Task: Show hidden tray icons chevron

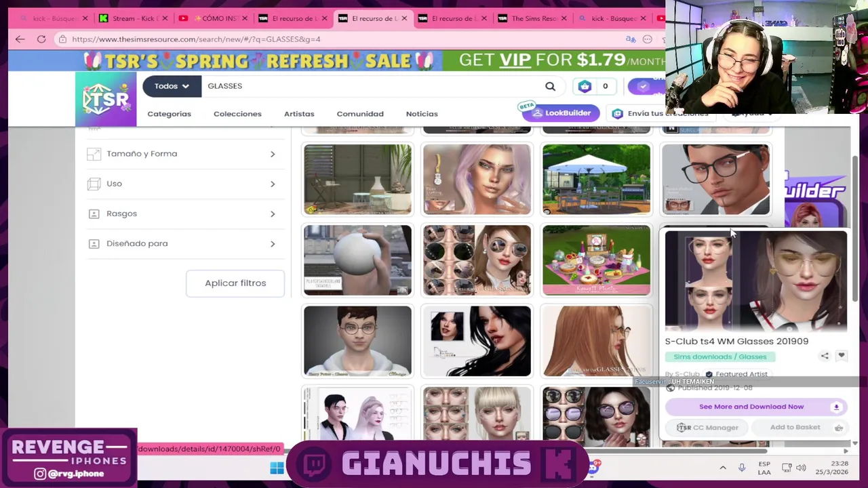Action: point(723,468)
